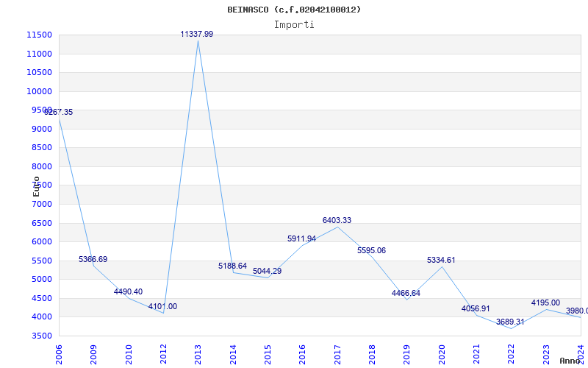This screenshot has height=368, width=588.
Task: Click the 4101.00 data label
Action: [162, 306]
